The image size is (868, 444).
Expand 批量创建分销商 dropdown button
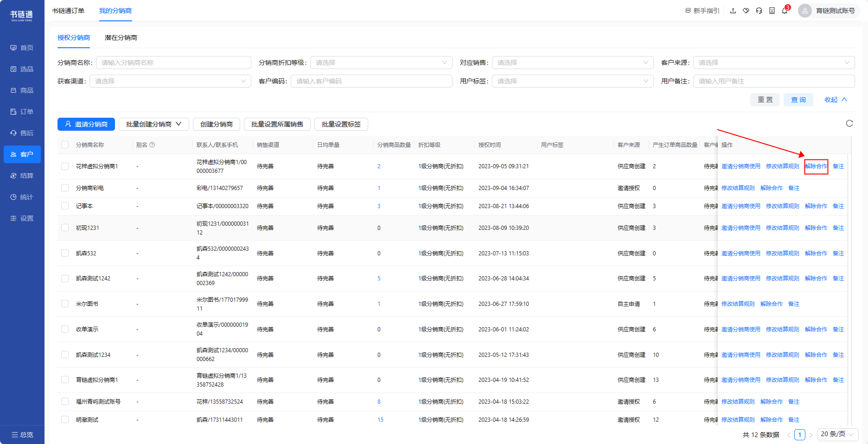click(154, 124)
